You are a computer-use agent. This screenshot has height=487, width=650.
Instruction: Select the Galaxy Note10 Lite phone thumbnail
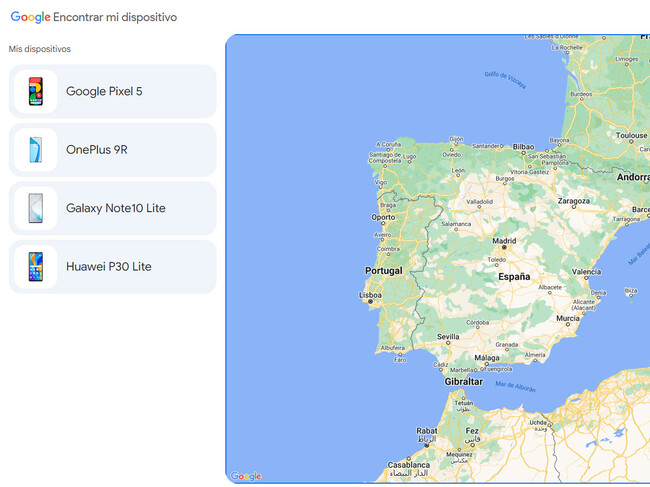36,208
